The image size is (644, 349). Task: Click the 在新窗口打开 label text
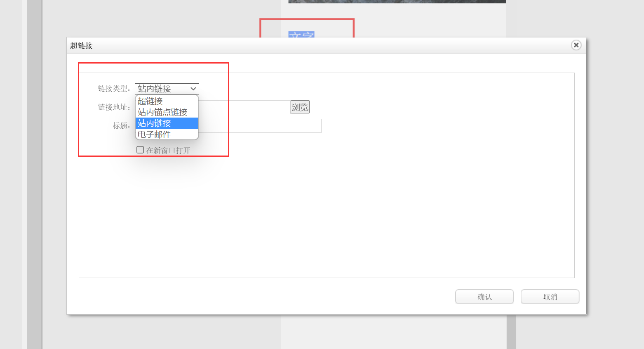click(x=168, y=151)
